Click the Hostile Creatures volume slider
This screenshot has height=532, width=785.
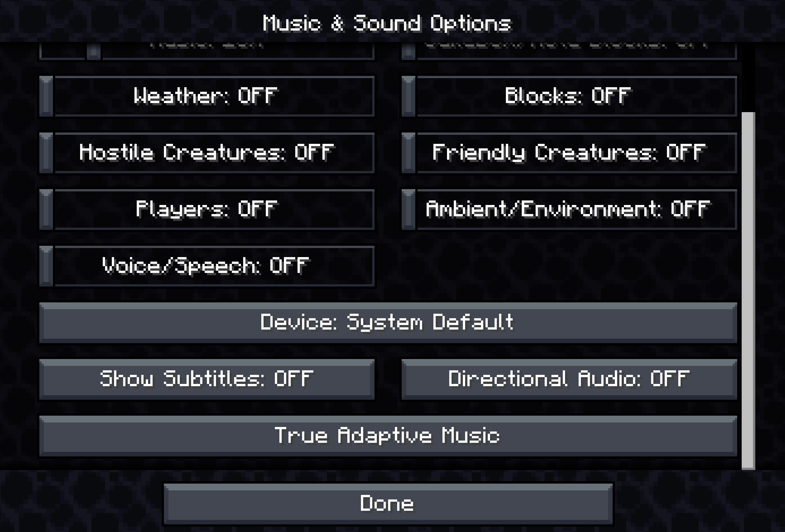(x=207, y=153)
